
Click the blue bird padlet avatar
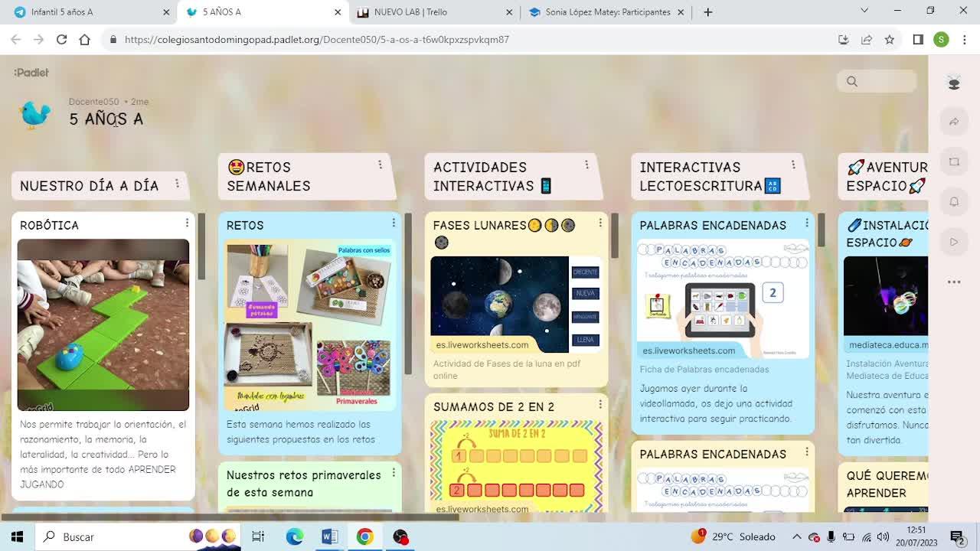34,114
